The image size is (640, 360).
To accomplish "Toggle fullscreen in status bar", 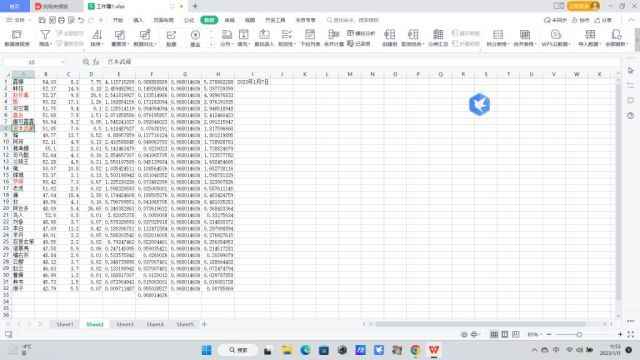I will pyautogui.click(x=631, y=335).
